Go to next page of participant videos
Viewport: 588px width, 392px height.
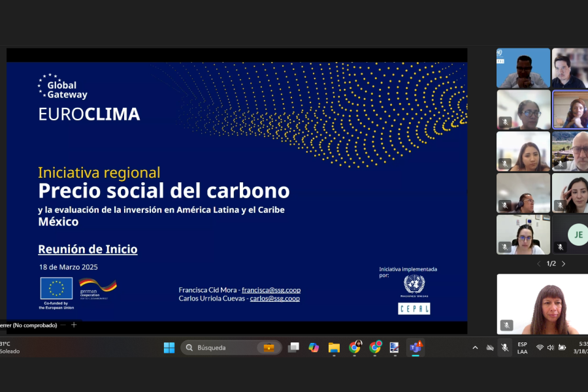click(x=563, y=264)
